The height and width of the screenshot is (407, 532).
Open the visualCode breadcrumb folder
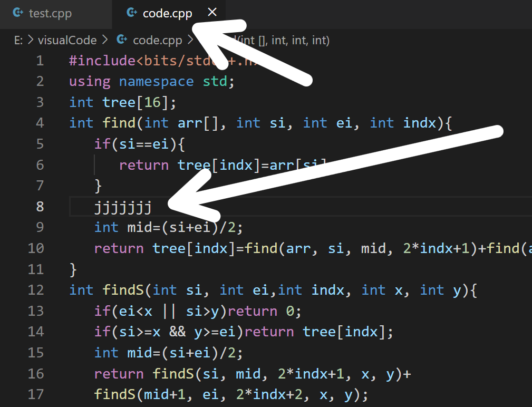coord(67,41)
